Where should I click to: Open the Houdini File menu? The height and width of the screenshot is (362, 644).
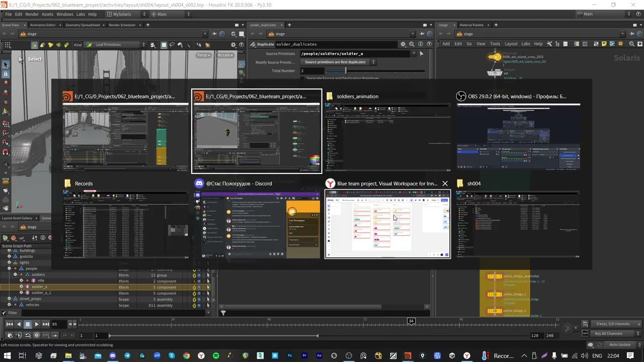(x=8, y=14)
